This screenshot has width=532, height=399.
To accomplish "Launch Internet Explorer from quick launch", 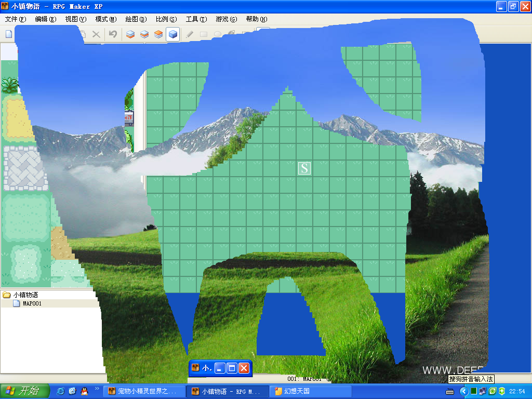I will (60, 391).
